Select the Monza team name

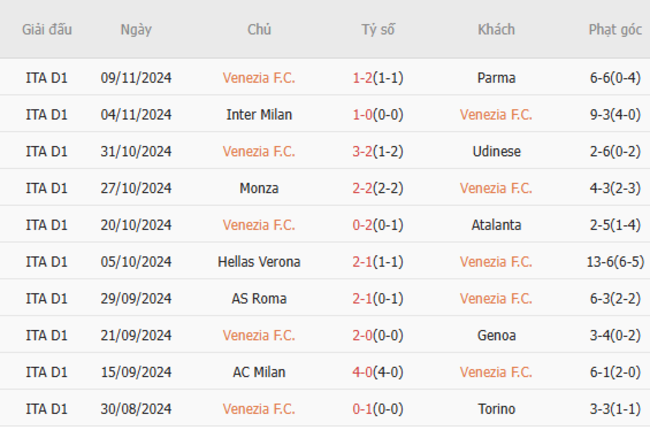[x=259, y=188]
